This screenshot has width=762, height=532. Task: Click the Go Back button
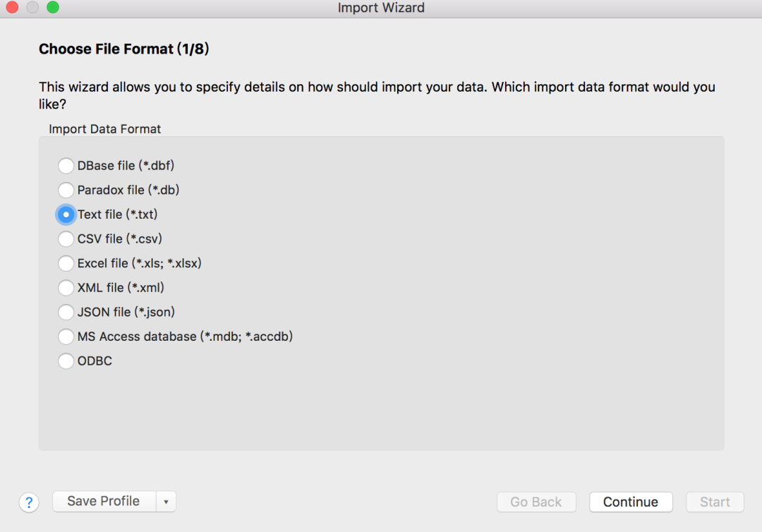click(x=536, y=502)
